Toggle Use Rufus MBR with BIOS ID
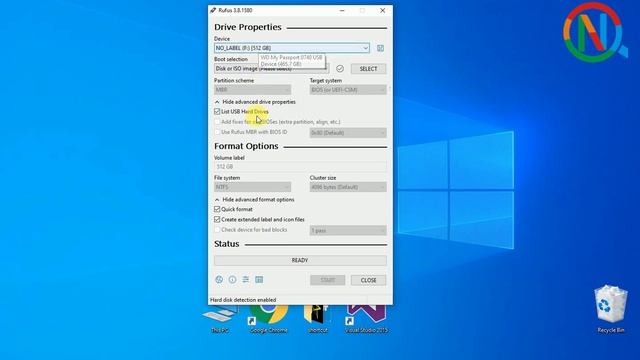Viewport: 640px width, 360px height. pos(217,132)
